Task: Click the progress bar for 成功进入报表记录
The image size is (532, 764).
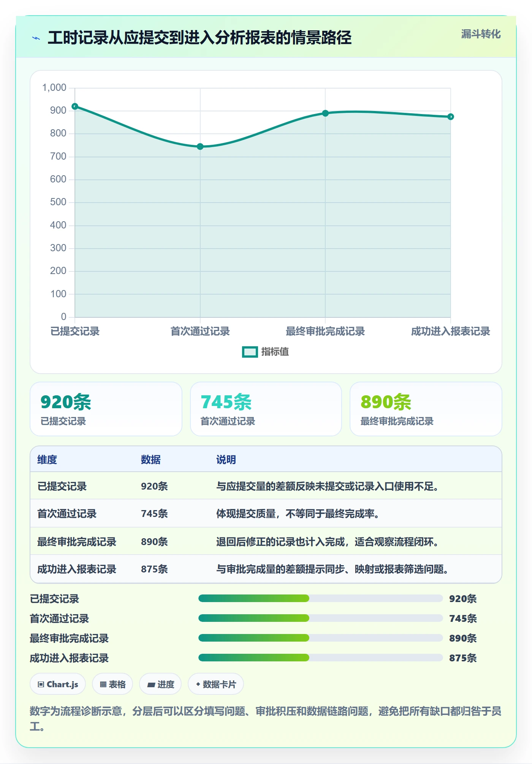Action: pyautogui.click(x=320, y=658)
